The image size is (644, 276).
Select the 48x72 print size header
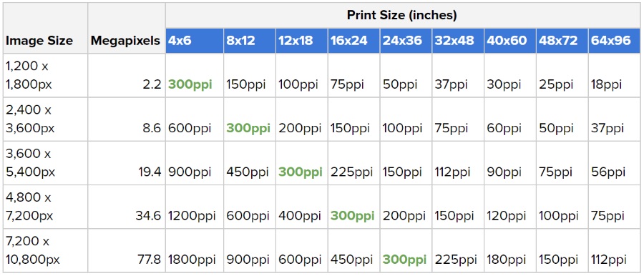coord(562,41)
